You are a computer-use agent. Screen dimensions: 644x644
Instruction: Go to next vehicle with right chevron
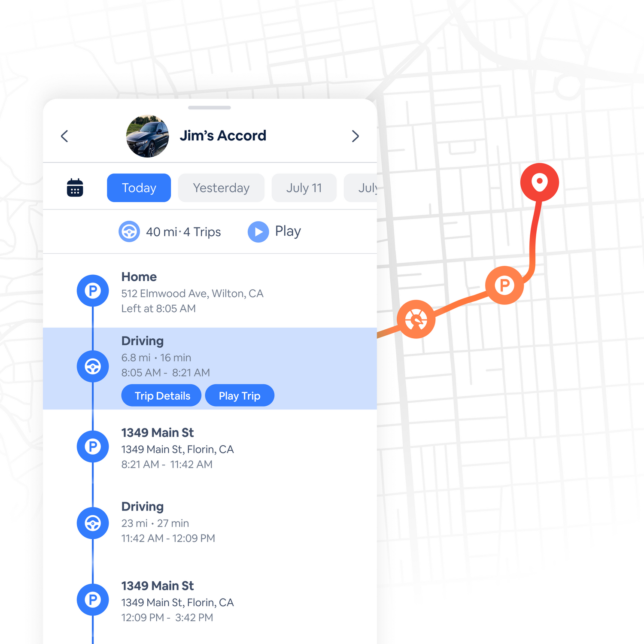coord(355,136)
